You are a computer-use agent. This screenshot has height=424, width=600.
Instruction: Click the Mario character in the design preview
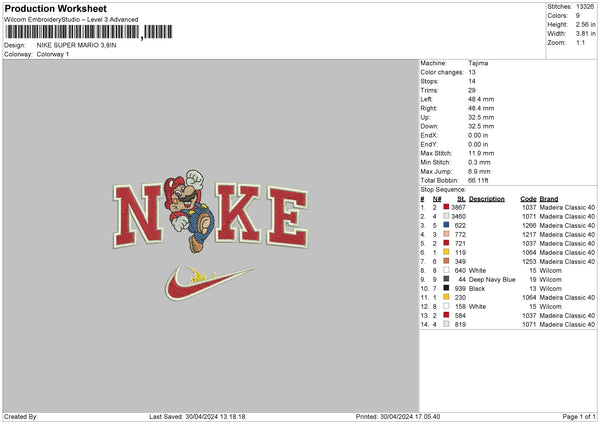[x=189, y=210]
